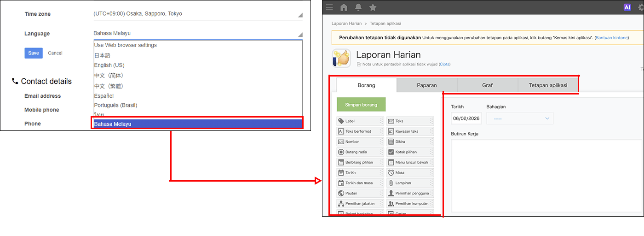Viewport: 644px width, 236px height.
Task: Select English (US) from language list
Action: coord(109,65)
